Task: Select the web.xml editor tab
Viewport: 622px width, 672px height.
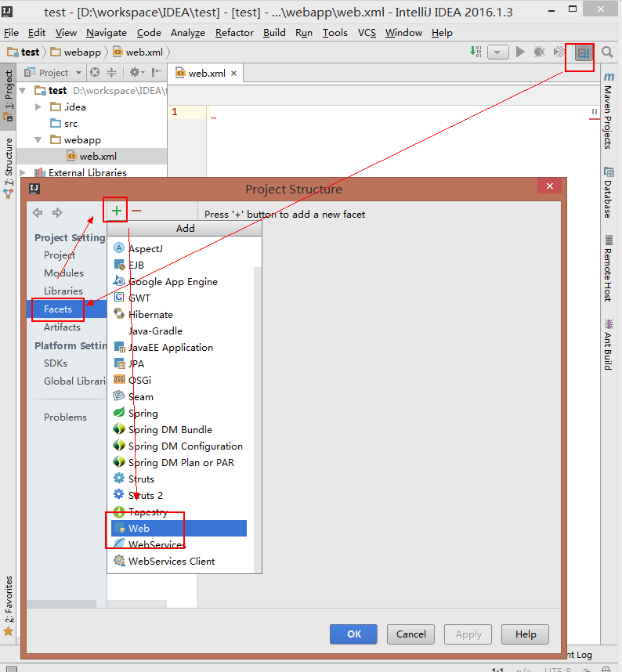Action: [x=206, y=74]
